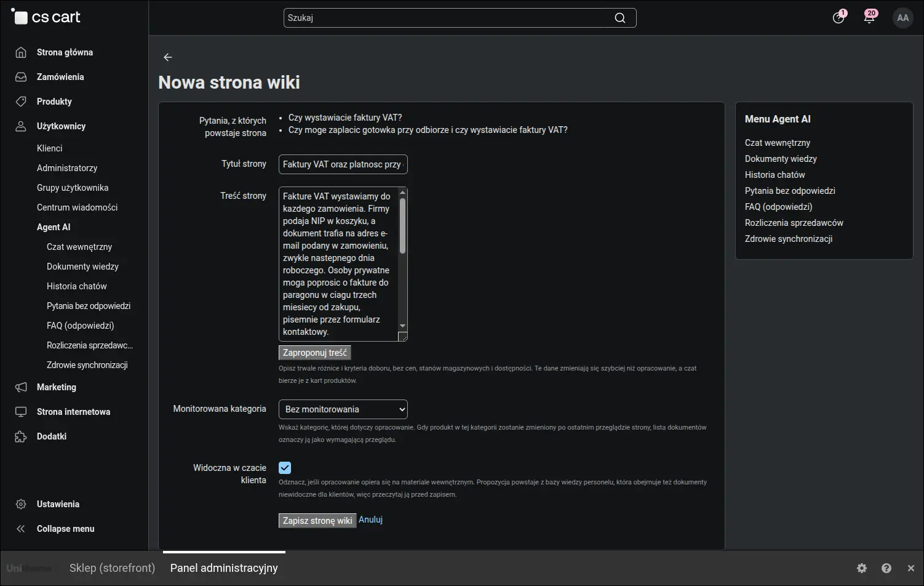Click Zapisz stronę wiki button
This screenshot has width=924, height=586.
317,521
